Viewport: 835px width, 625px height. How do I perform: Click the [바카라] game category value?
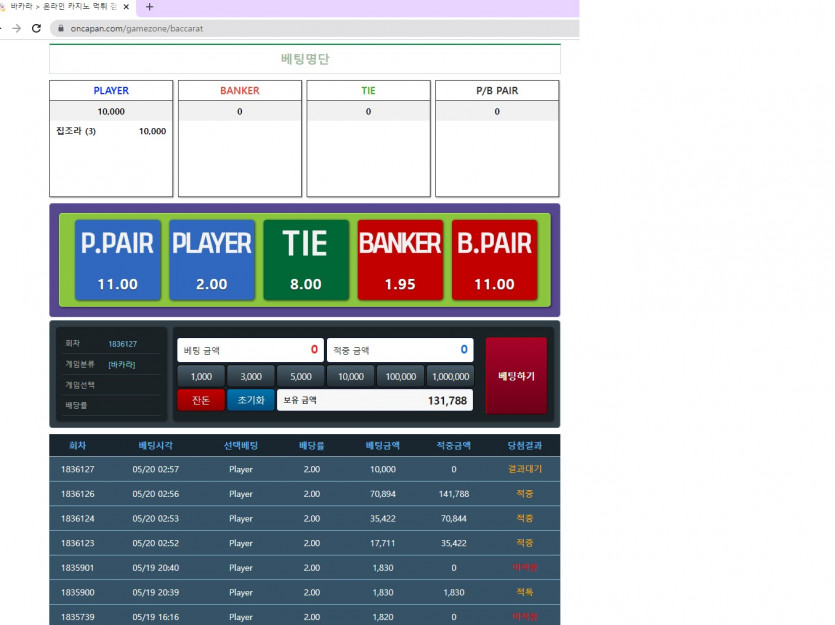[x=122, y=364]
